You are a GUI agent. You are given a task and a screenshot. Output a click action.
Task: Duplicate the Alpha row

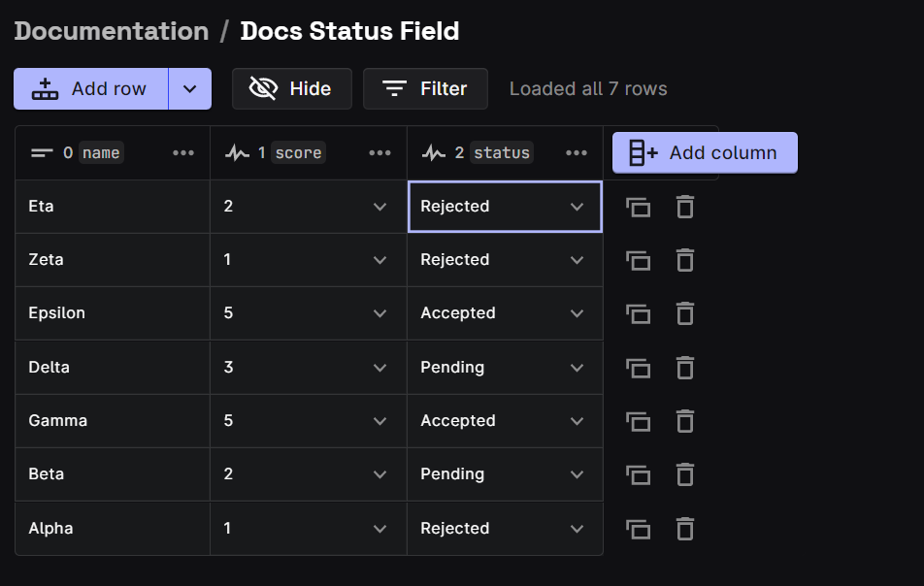click(638, 529)
